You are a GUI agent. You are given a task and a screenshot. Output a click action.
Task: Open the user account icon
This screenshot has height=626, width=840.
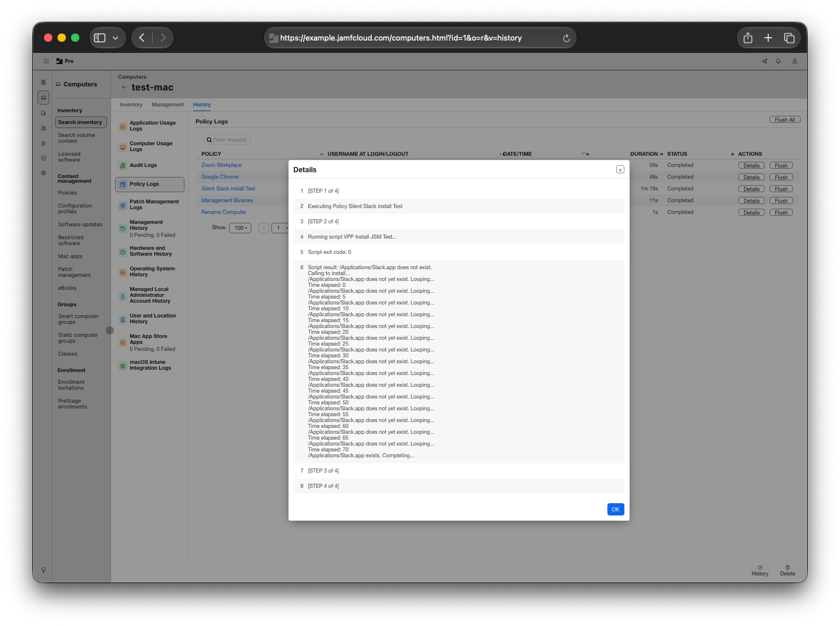[795, 61]
